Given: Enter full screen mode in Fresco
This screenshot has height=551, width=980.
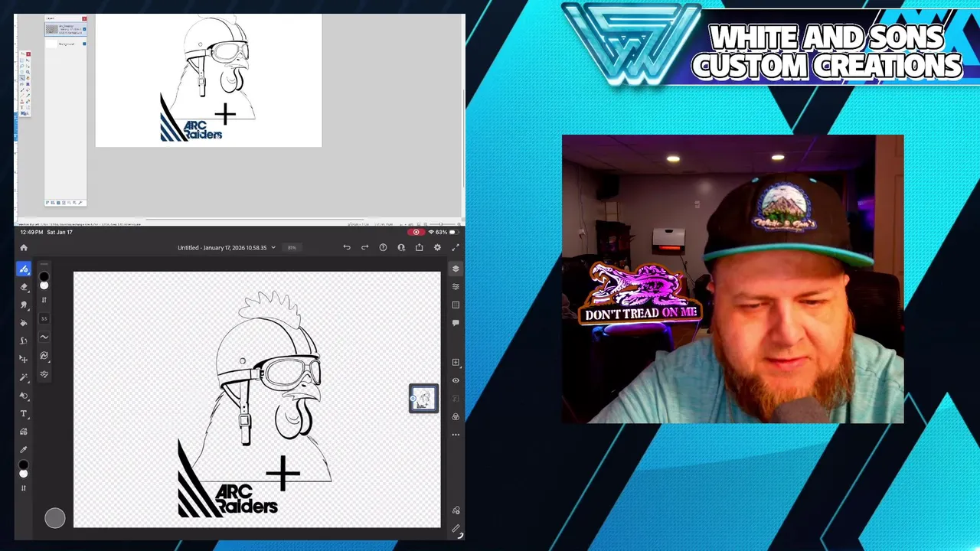Looking at the screenshot, I should (x=456, y=247).
